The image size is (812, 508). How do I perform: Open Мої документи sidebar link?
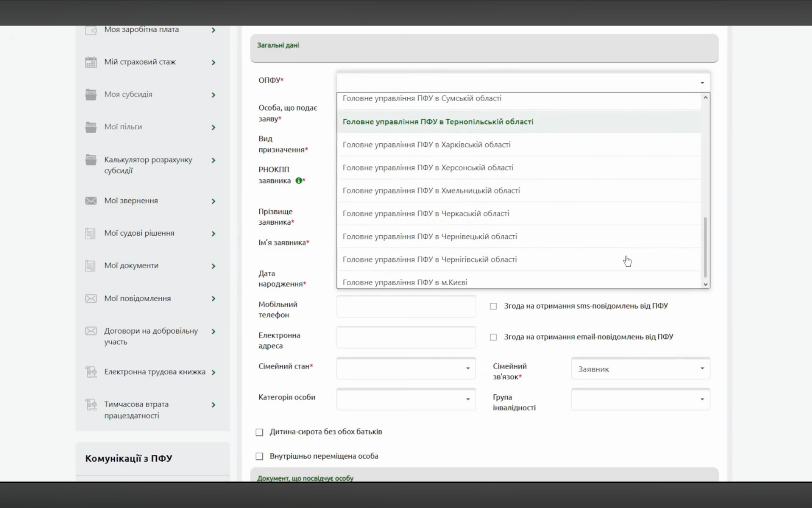point(131,266)
